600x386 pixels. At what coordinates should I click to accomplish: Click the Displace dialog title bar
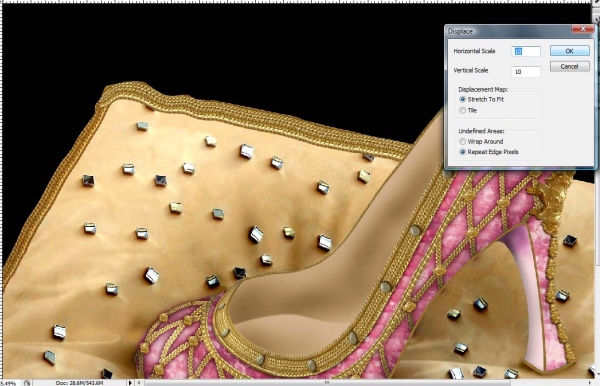509,31
